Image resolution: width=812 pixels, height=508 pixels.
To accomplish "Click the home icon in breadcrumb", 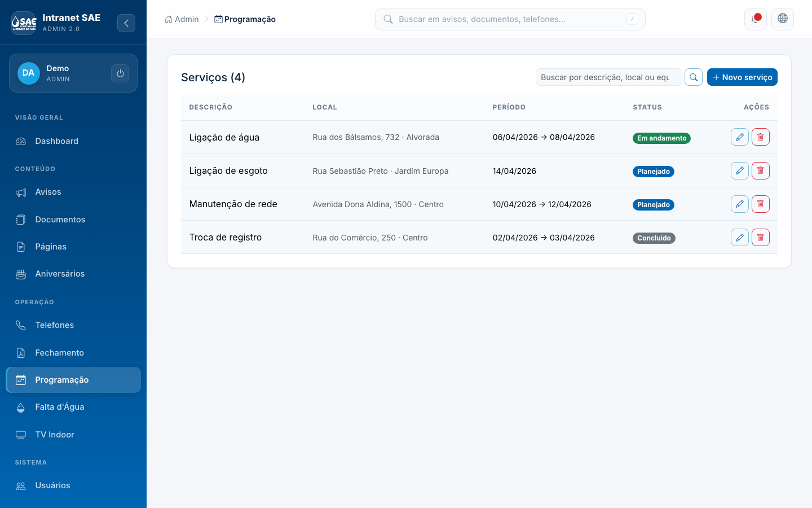I will (169, 19).
